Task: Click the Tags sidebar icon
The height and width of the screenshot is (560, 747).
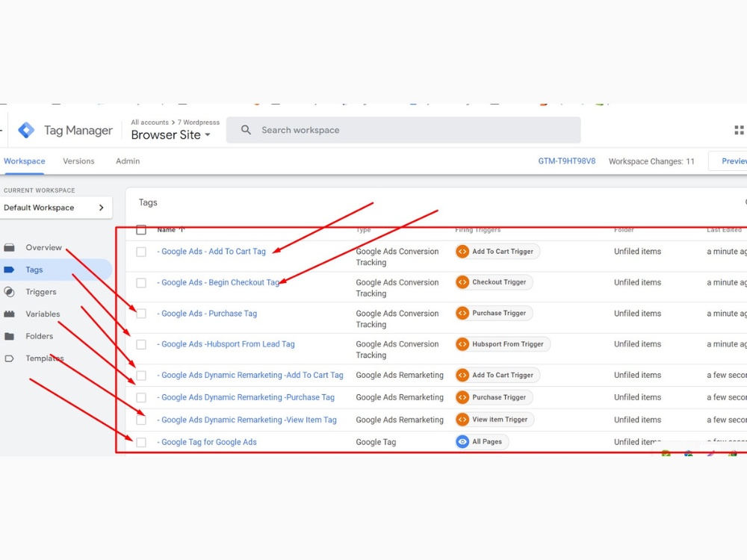Action: click(9, 270)
